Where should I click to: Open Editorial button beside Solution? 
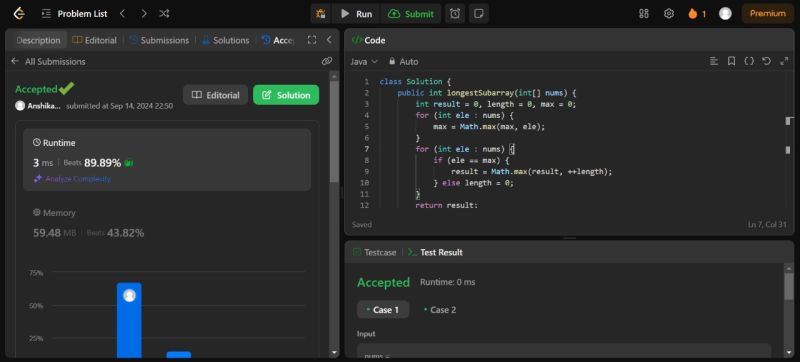pyautogui.click(x=215, y=95)
